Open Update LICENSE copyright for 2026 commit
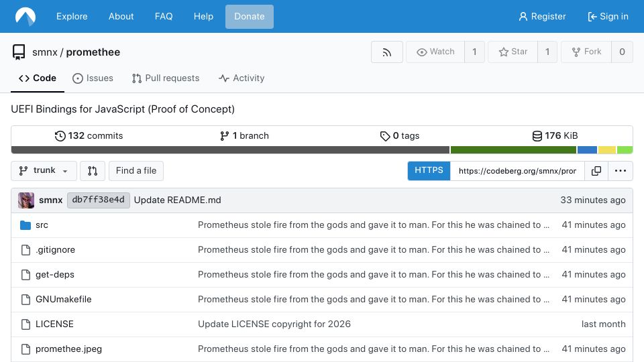The width and height of the screenshot is (644, 362). (x=274, y=324)
